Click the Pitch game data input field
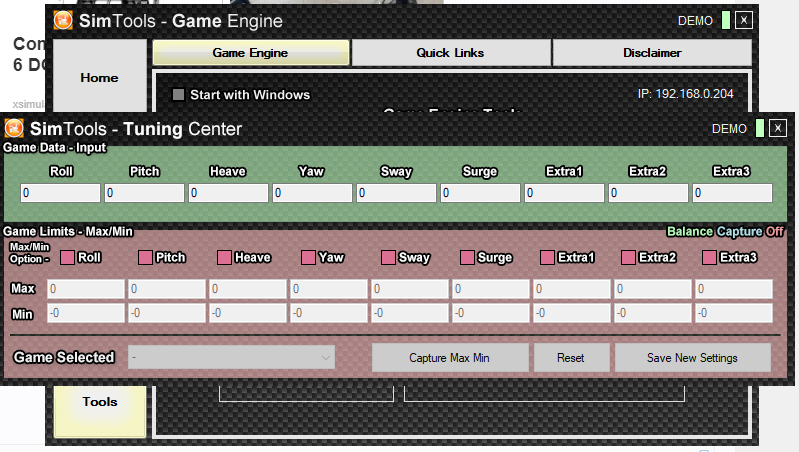The width and height of the screenshot is (799, 452). (x=144, y=193)
